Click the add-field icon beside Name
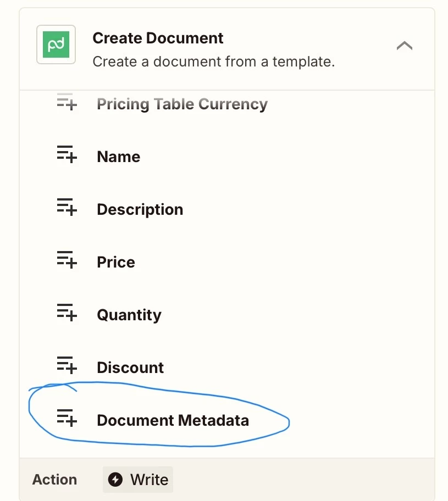This screenshot has height=501, width=448. pos(67,154)
